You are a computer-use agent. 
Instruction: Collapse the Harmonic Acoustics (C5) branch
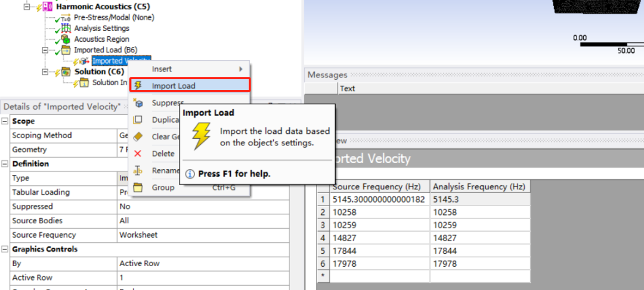pos(27,7)
